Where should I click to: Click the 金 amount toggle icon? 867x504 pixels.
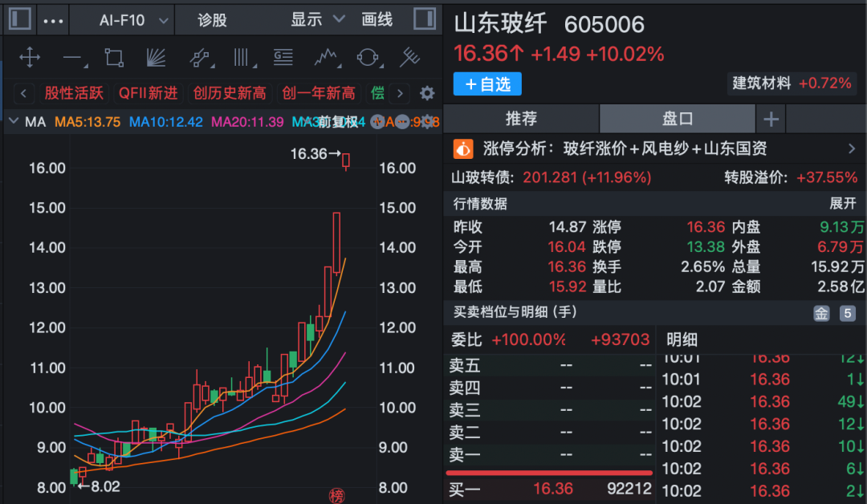(x=821, y=313)
